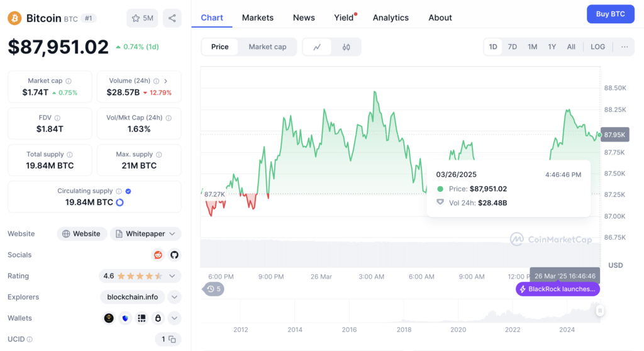644x351 pixels.
Task: Show Vol/Mkt Cap (24h) info icon
Action: pyautogui.click(x=169, y=118)
